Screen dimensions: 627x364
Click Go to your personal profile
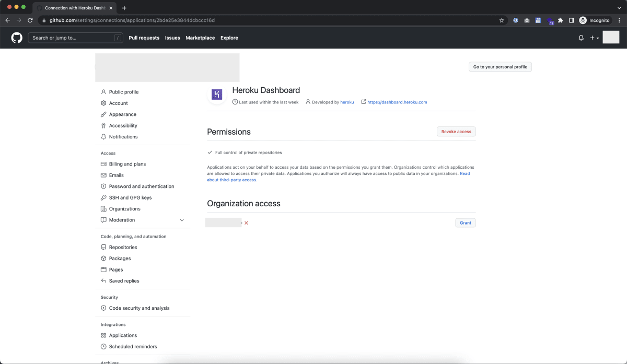pyautogui.click(x=500, y=67)
